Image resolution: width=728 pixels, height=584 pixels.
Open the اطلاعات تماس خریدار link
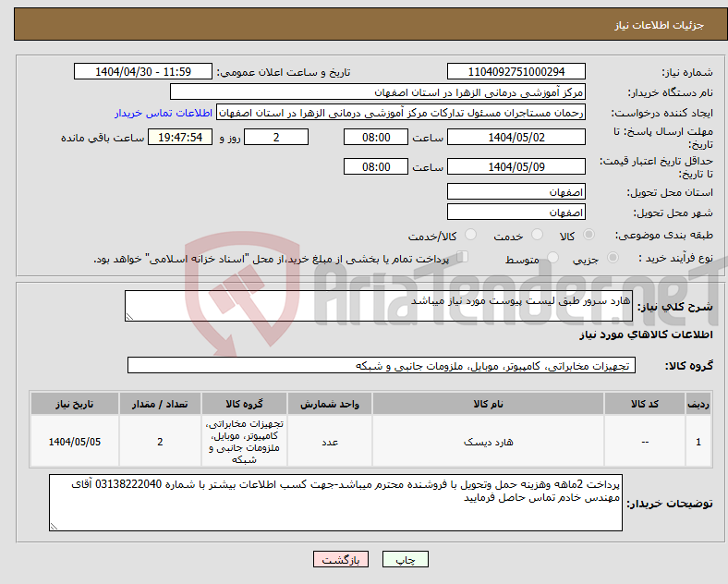pos(164,113)
